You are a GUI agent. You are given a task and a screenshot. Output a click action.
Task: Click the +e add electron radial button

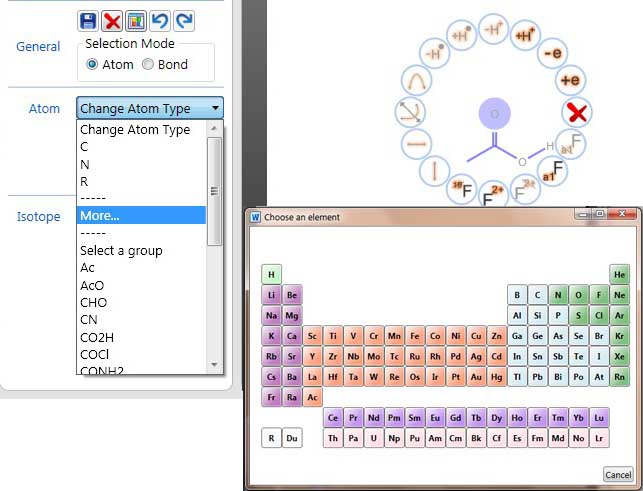coord(570,80)
